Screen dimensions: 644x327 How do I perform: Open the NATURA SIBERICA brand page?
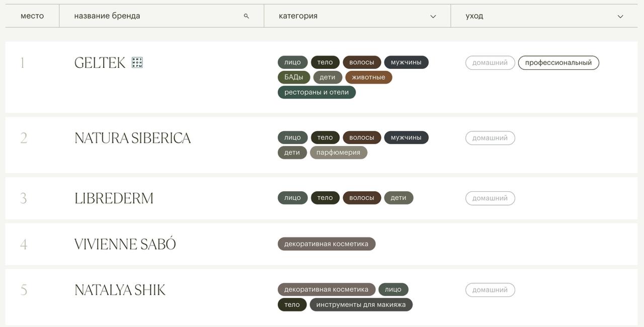(x=133, y=138)
